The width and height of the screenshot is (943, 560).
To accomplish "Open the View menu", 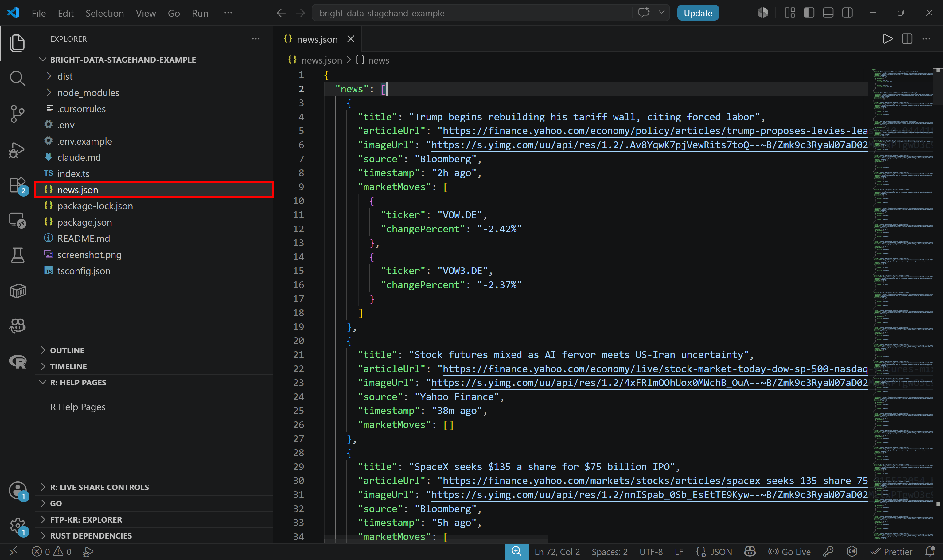I will point(146,13).
